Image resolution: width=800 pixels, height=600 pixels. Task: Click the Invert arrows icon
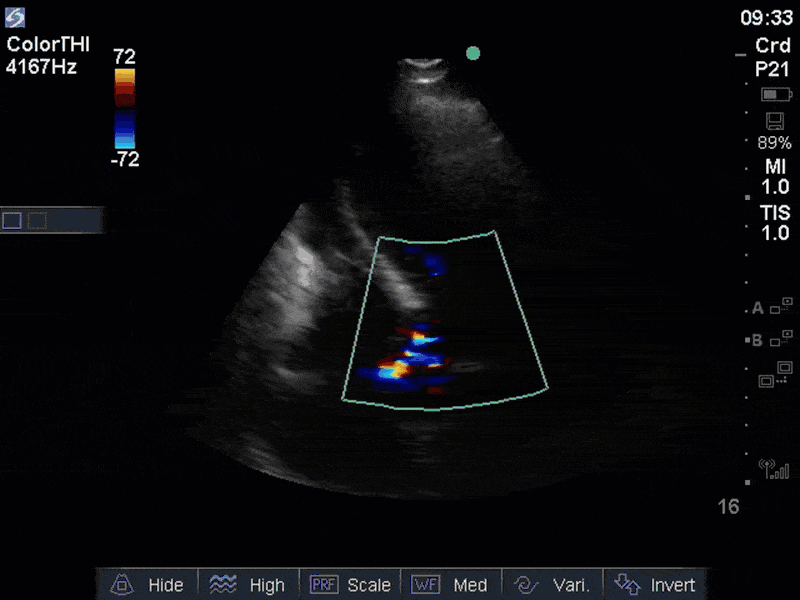click(x=627, y=584)
